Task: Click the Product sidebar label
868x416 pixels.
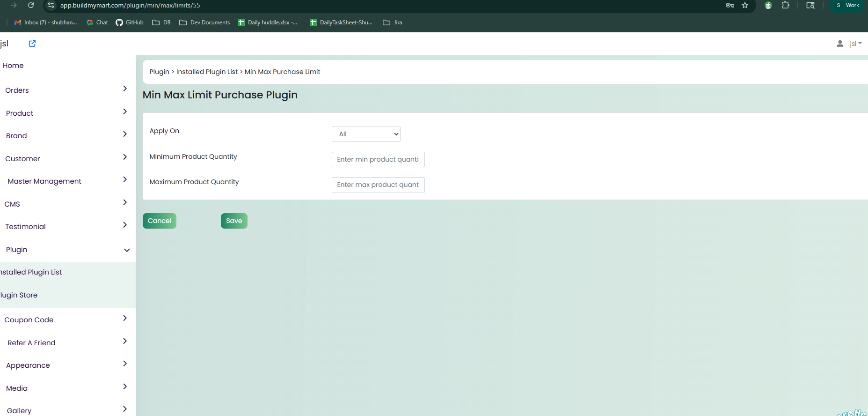Action: coord(20,113)
